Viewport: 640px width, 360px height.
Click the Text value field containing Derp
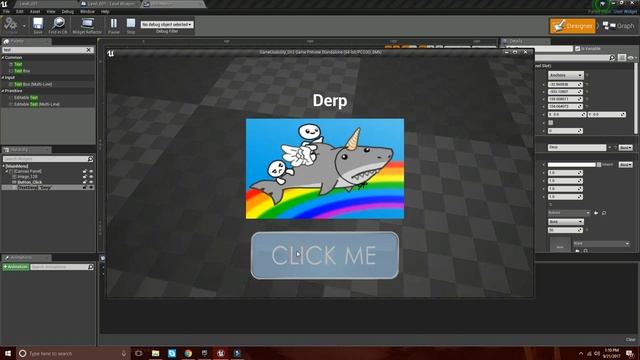click(x=577, y=147)
